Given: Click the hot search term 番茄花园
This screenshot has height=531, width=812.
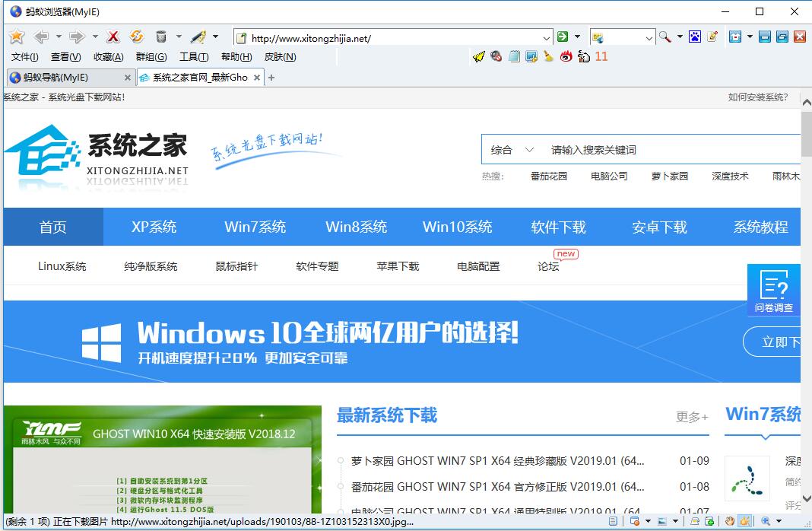Looking at the screenshot, I should click(548, 176).
